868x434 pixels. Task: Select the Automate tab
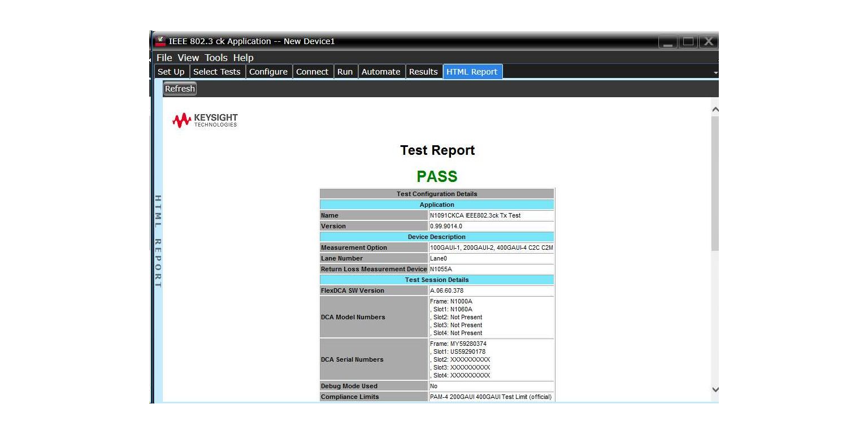click(x=381, y=71)
